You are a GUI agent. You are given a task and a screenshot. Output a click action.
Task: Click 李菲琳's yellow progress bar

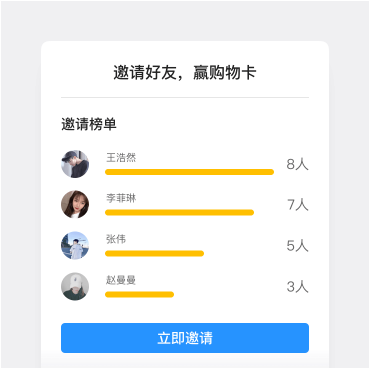179,213
